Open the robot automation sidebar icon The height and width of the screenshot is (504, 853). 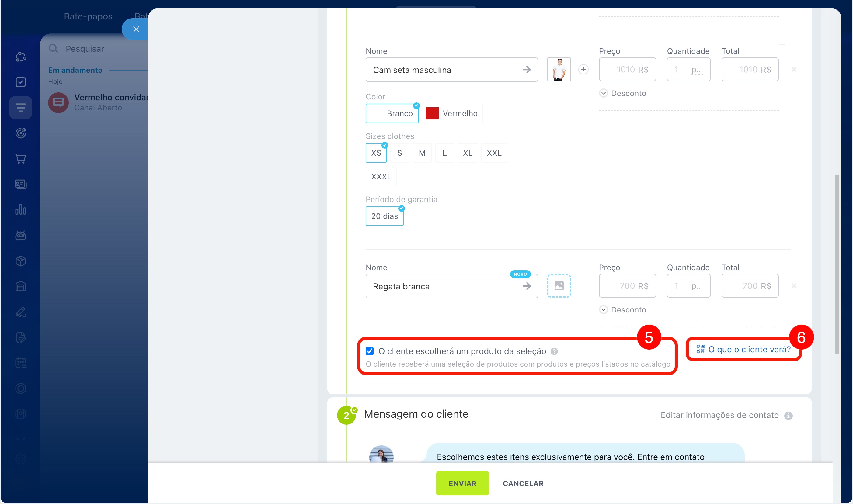tap(20, 235)
